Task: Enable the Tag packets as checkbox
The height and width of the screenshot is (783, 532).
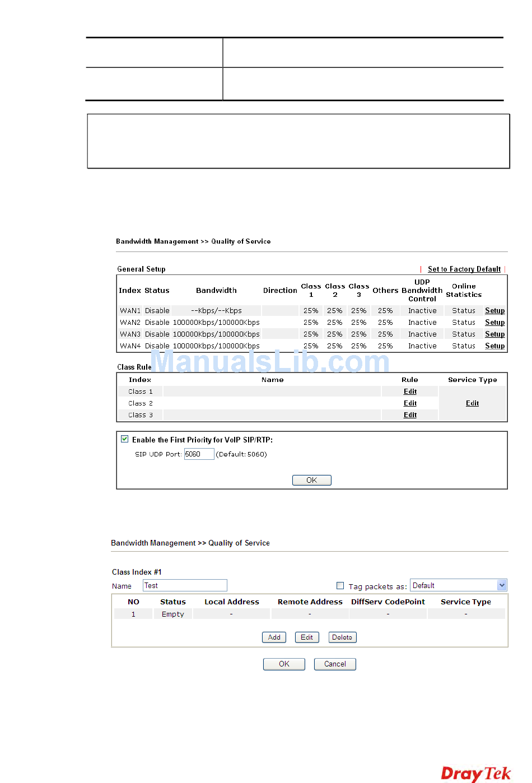Action: tap(340, 585)
